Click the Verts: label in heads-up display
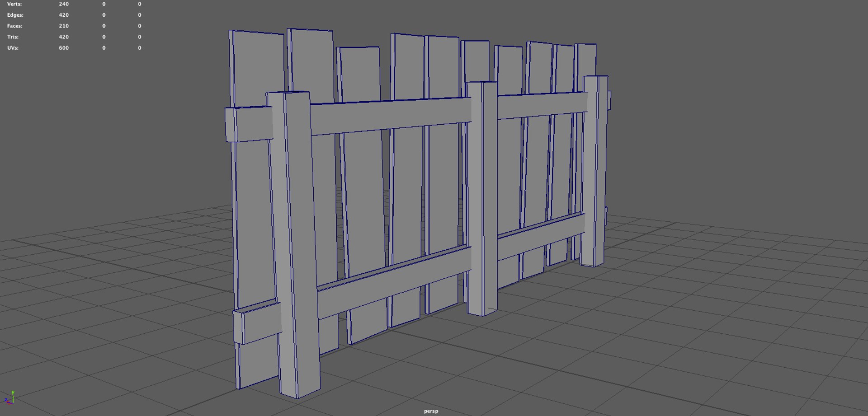The height and width of the screenshot is (416, 868). tap(14, 4)
